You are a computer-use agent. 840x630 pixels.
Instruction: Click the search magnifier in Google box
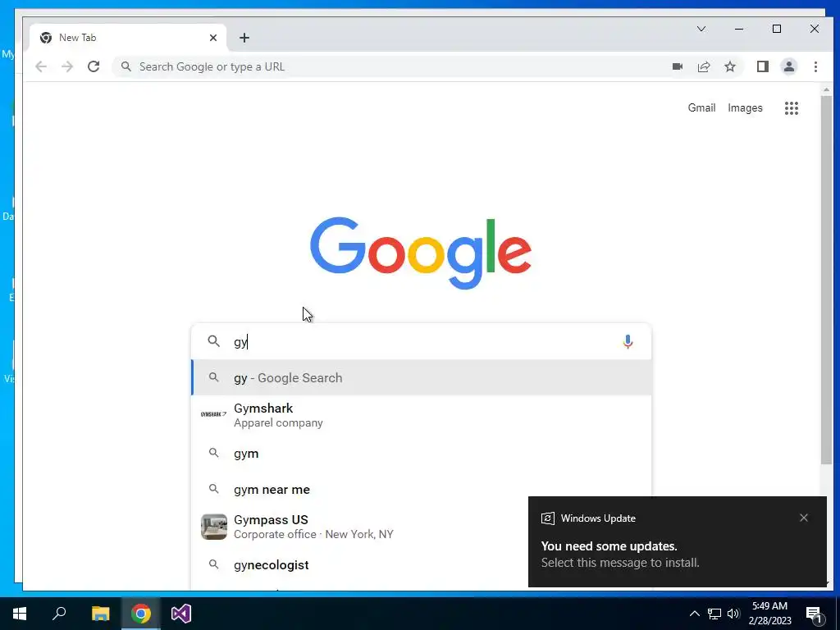click(214, 341)
